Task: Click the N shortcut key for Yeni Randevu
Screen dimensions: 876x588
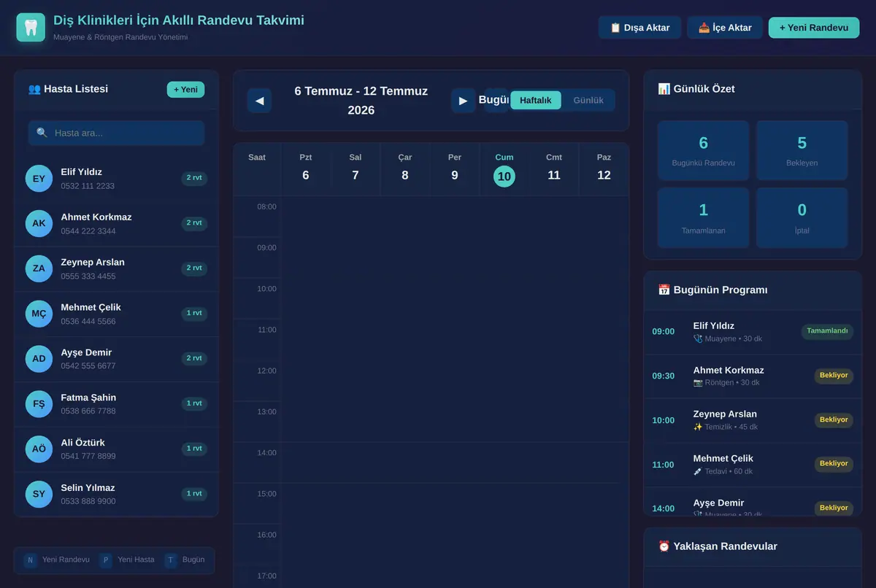Action: 30,560
